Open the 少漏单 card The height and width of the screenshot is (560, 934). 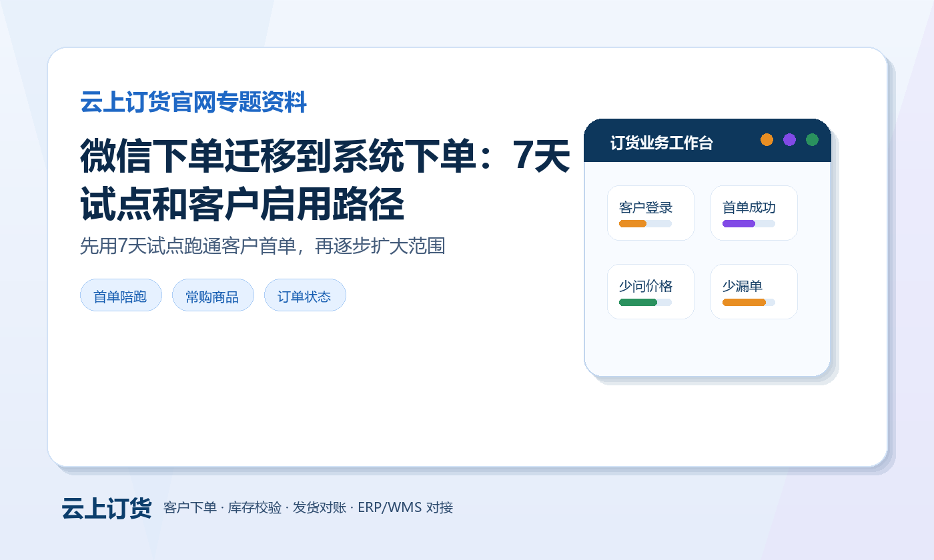click(754, 291)
